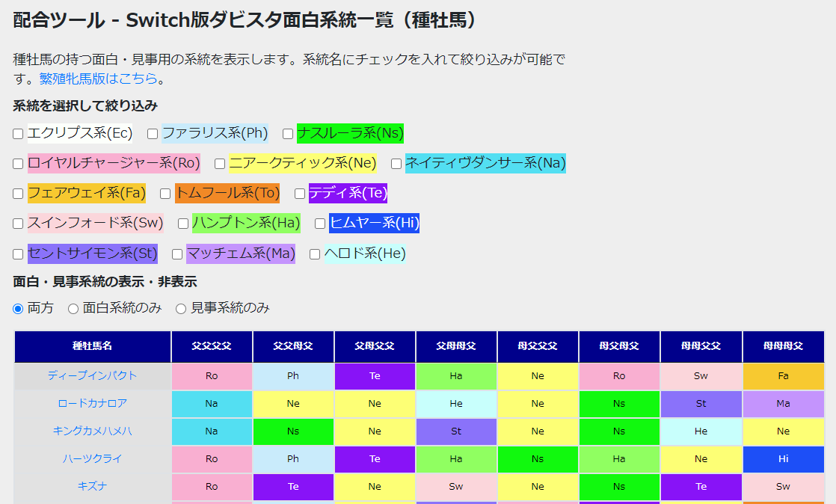
Task: Click the Ph cell in ディープインパクト row
Action: tap(293, 376)
